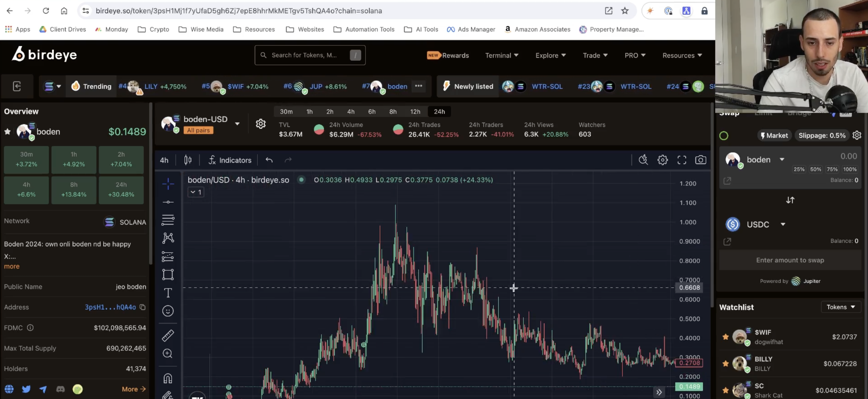Viewport: 868px width, 399px height.
Task: Open trending token $WIF
Action: point(235,86)
